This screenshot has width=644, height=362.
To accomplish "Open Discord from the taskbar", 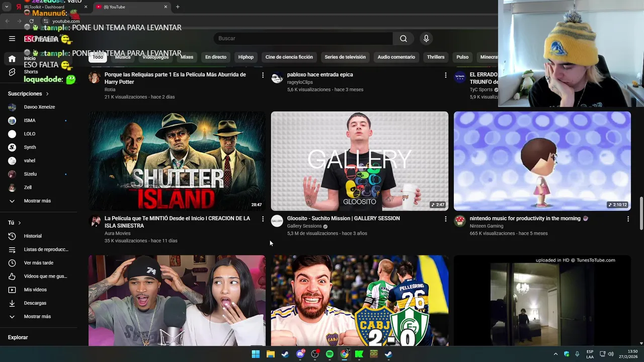I will click(300, 354).
